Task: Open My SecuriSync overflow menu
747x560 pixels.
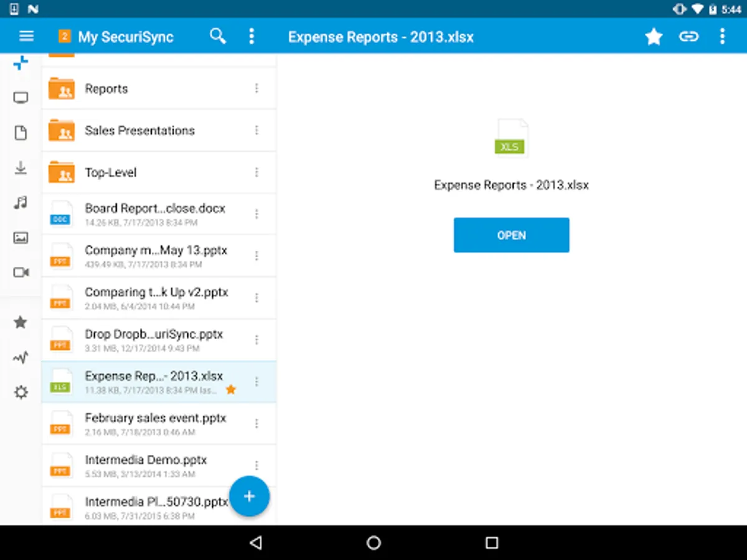Action: coord(251,36)
